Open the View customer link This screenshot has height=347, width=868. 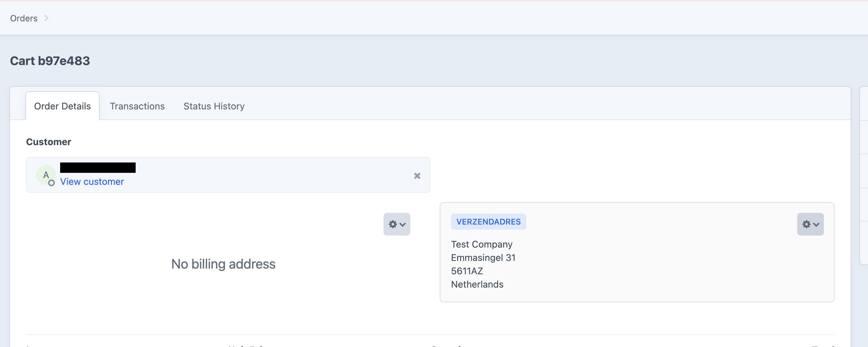92,182
